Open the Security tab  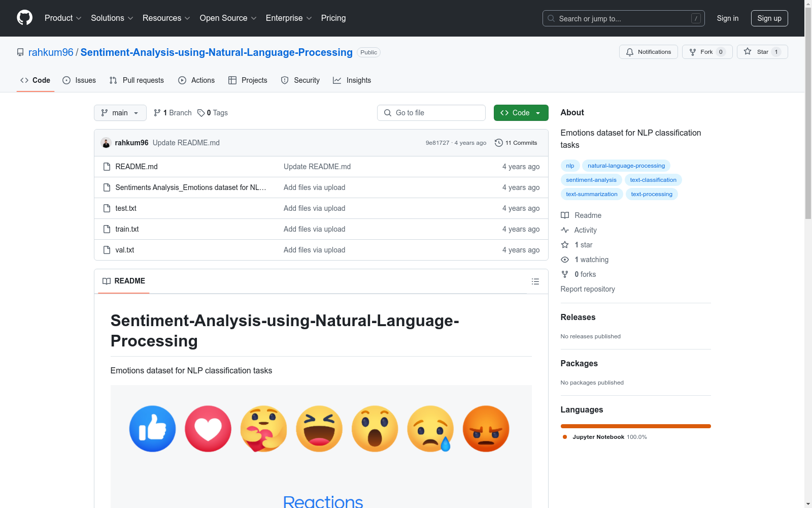(x=300, y=80)
